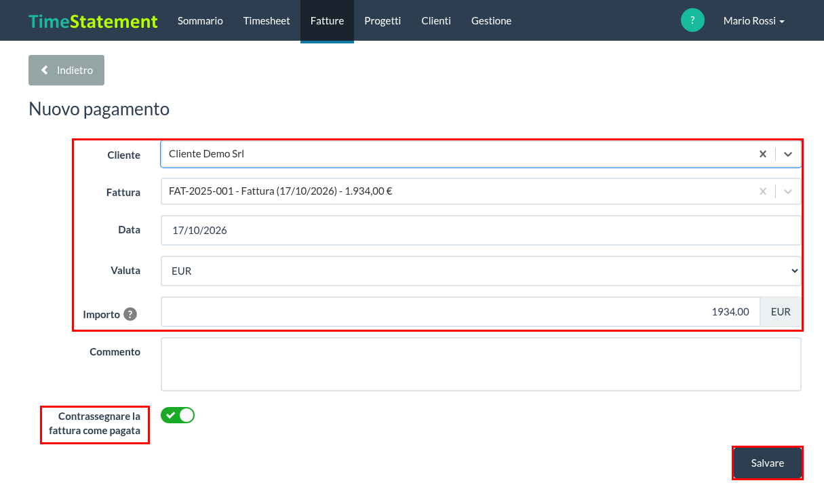Viewport: 824px width, 504px height.
Task: Click the TimeStatement logo
Action: pos(93,21)
